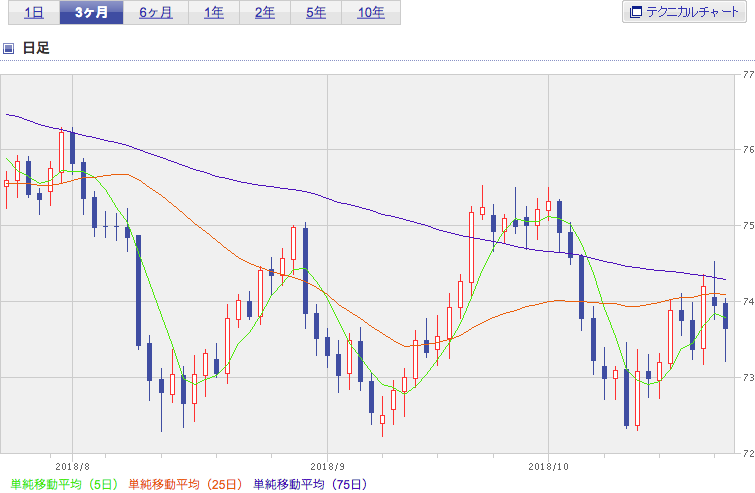Click the 2018/10 date axis label
The width and height of the screenshot is (755, 493).
point(548,467)
